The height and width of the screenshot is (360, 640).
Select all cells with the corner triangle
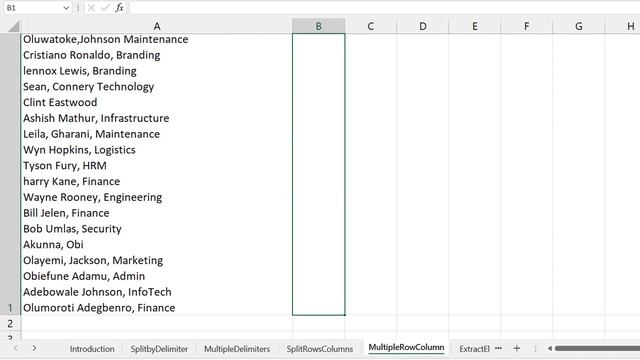[x=13, y=27]
